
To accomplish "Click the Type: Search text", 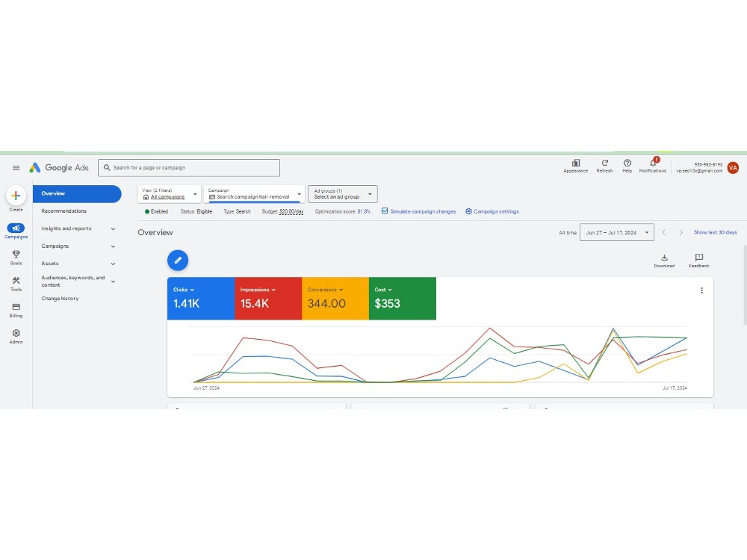I will (237, 211).
